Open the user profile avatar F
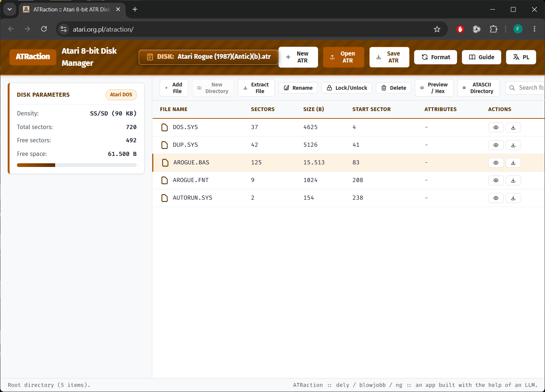The height and width of the screenshot is (392, 545). (x=518, y=29)
